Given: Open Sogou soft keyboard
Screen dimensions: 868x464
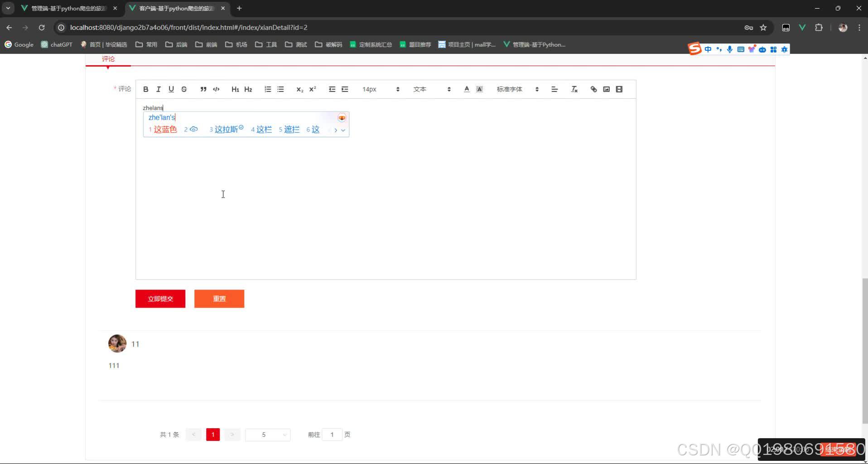Looking at the screenshot, I should coord(741,49).
